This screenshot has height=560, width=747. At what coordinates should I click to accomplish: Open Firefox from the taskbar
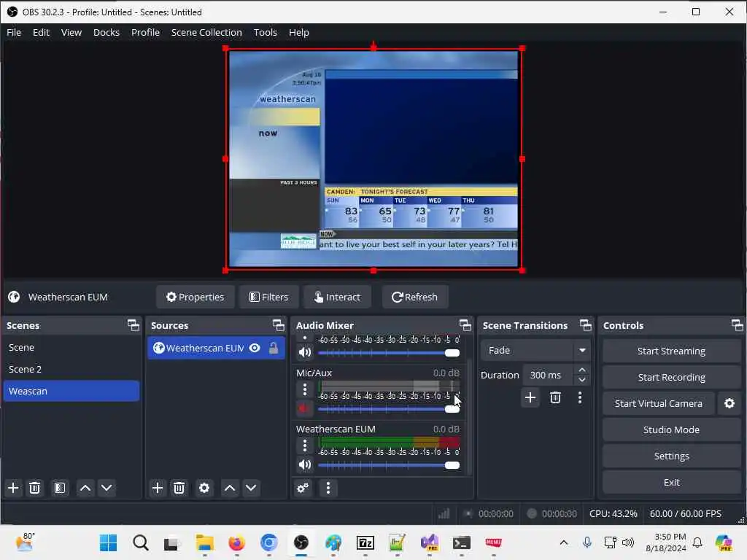pos(237,542)
